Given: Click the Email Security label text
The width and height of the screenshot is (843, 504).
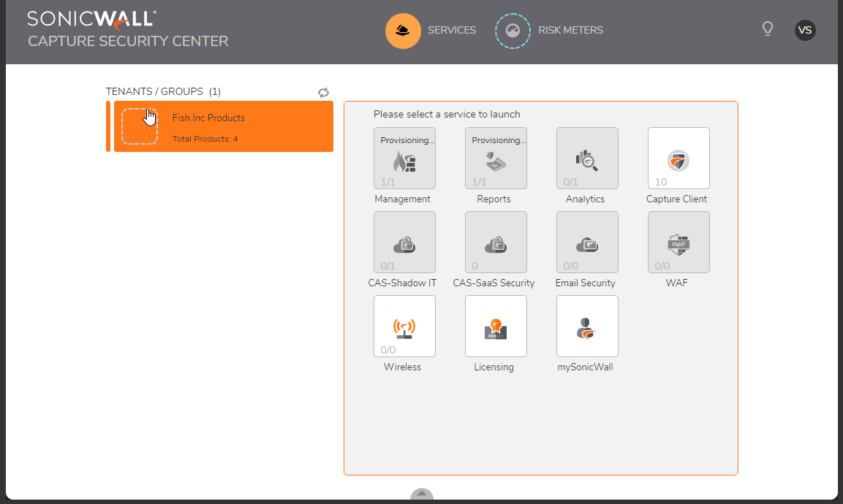Looking at the screenshot, I should [585, 283].
